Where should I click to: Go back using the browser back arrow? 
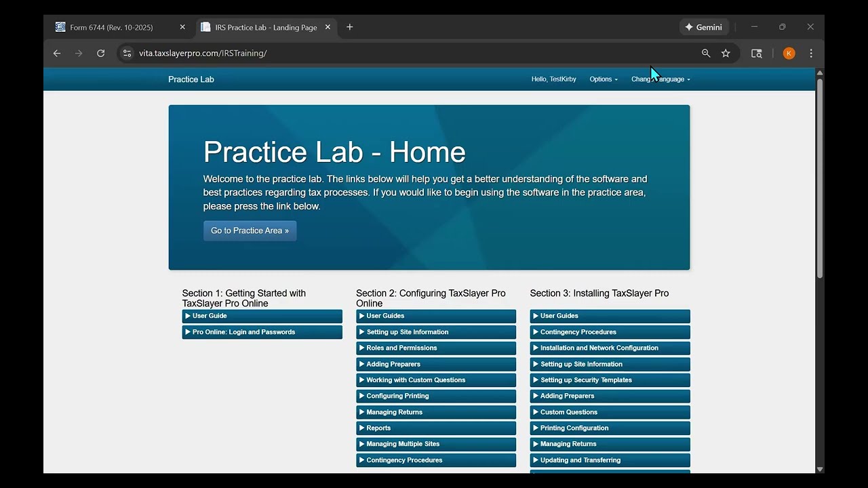(57, 53)
